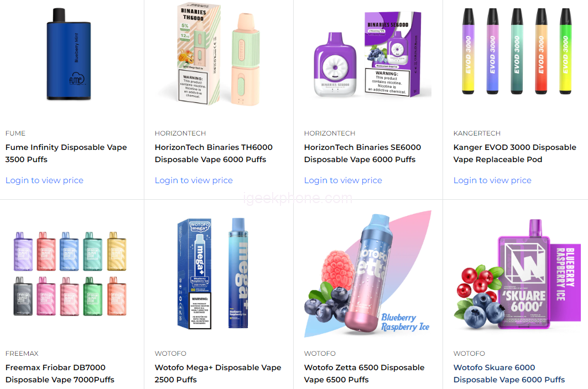Click the Wotofo Mega+ blue vape image

(x=212, y=273)
